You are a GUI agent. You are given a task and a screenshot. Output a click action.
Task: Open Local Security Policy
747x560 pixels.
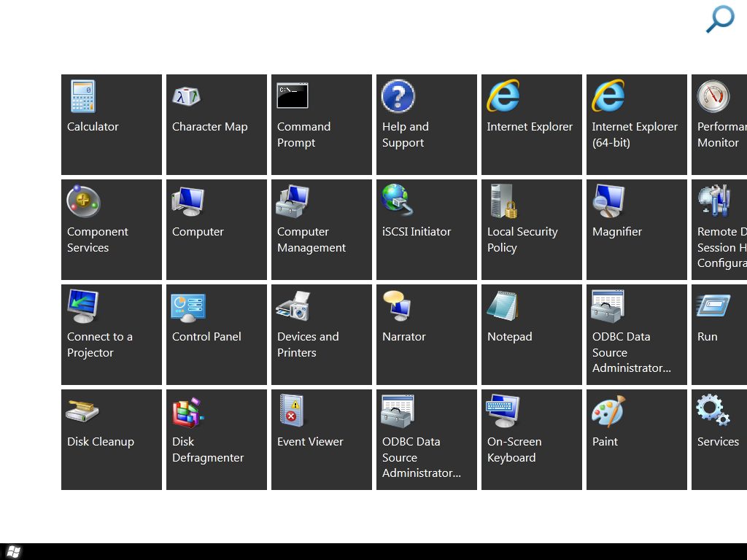tap(532, 230)
